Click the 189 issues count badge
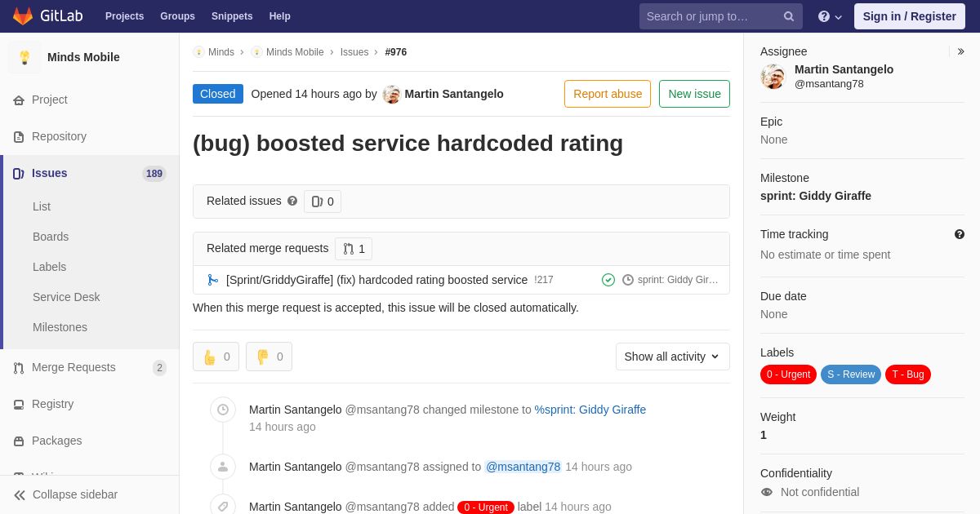The height and width of the screenshot is (514, 980). [x=154, y=174]
